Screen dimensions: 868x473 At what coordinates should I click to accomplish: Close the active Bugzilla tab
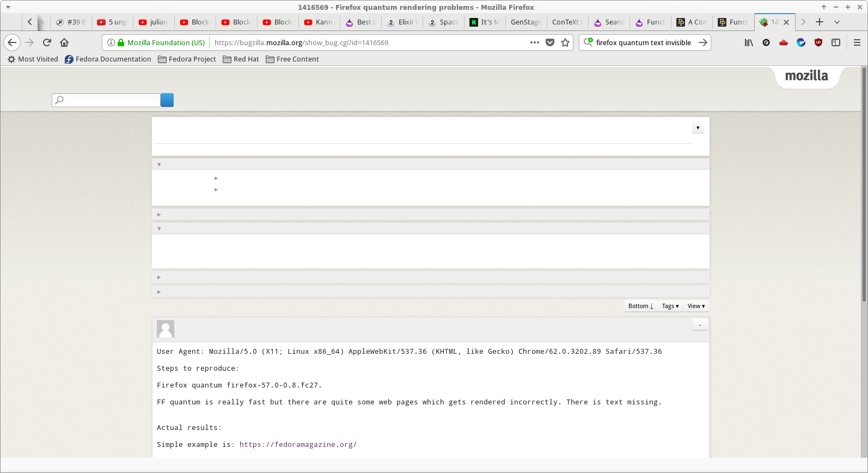[x=786, y=22]
